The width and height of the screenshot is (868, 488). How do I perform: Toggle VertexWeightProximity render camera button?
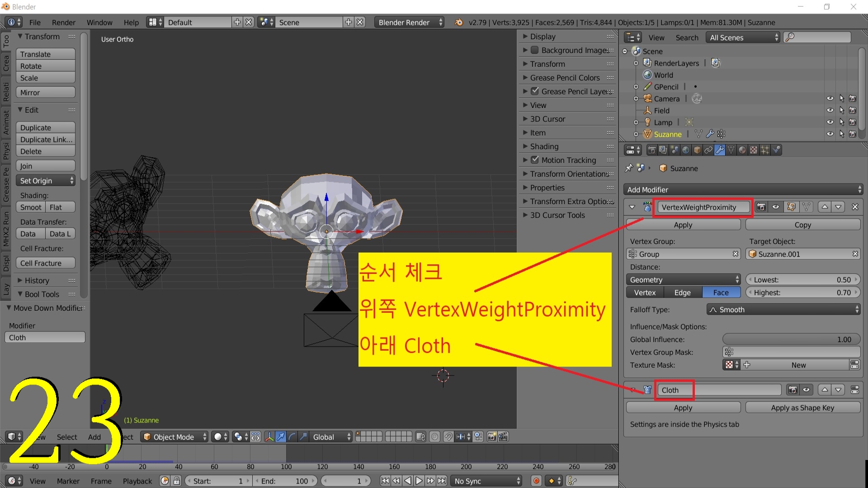(761, 207)
